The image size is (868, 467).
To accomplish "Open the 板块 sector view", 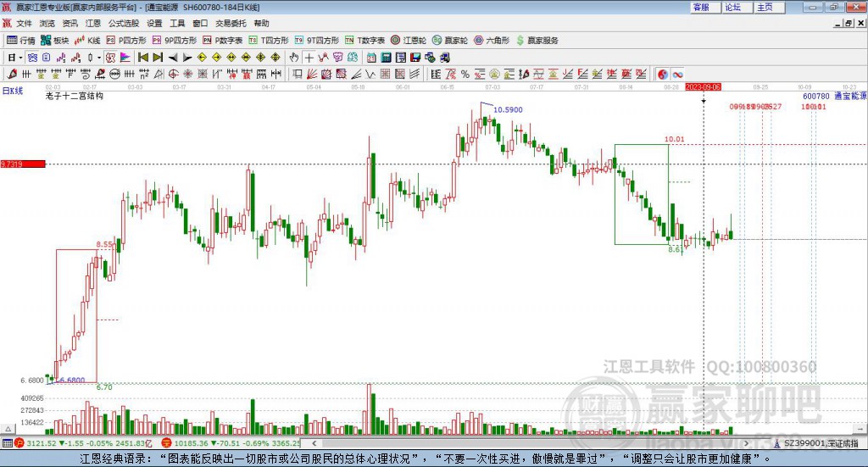I will (55, 41).
